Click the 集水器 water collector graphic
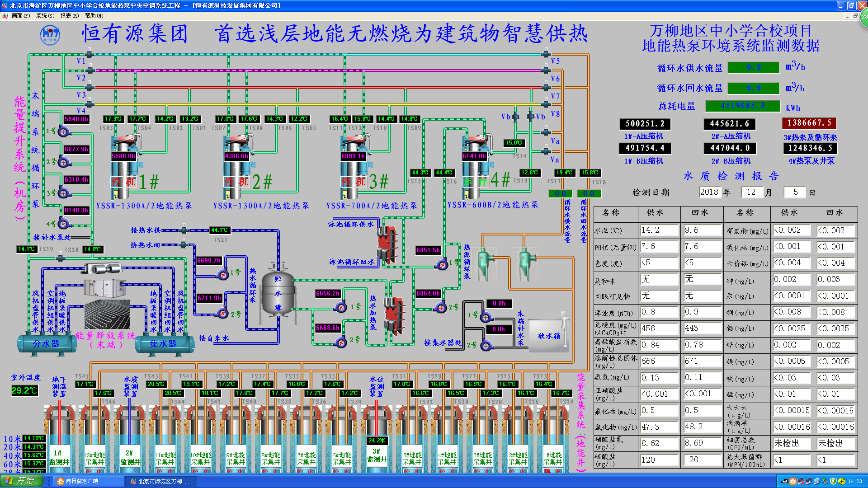 coord(164,344)
